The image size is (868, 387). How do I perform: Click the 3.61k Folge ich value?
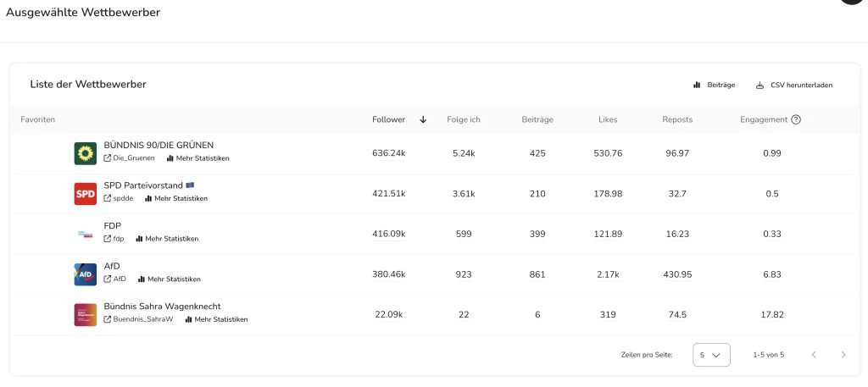(464, 194)
